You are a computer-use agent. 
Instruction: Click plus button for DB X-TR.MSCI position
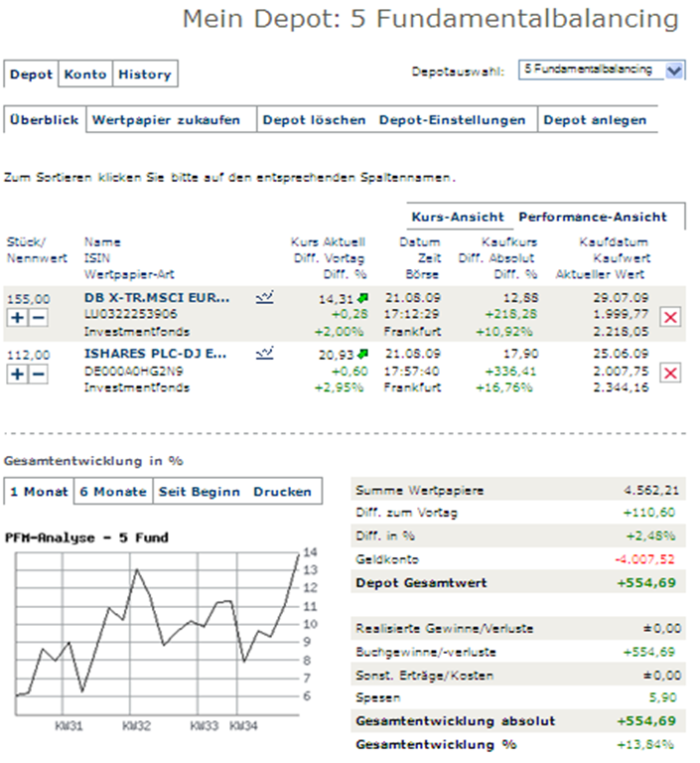click(17, 318)
